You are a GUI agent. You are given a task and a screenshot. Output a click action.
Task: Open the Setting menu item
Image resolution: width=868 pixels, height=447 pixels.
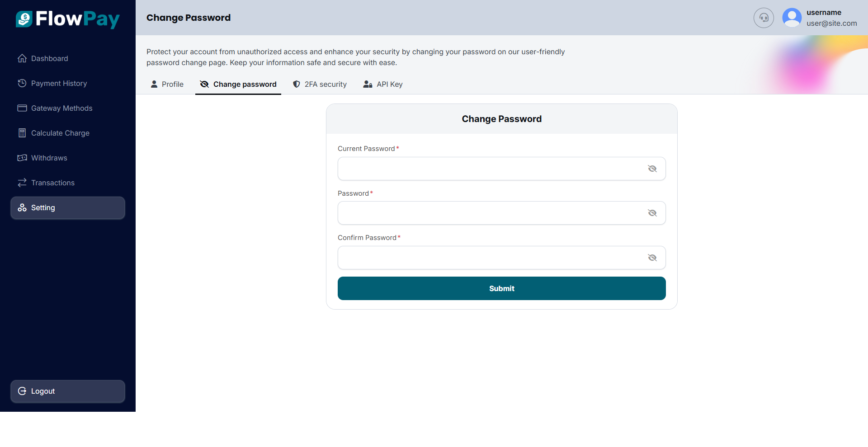(x=68, y=207)
